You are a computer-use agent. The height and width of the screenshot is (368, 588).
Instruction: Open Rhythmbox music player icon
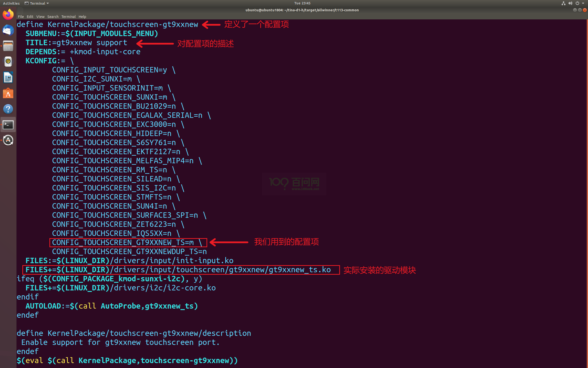[8, 62]
